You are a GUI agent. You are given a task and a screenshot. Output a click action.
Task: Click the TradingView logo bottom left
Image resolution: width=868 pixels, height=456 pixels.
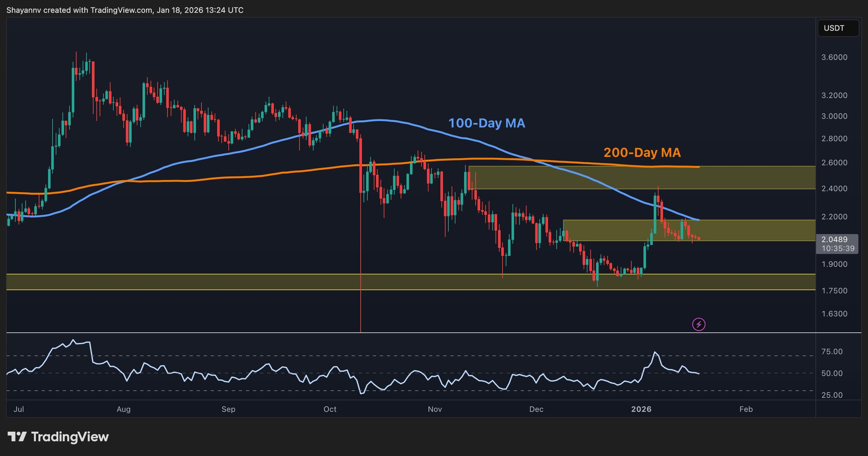tap(58, 437)
